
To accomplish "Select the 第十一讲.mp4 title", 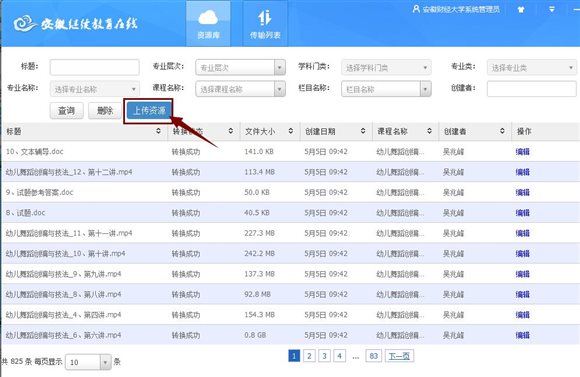I will pyautogui.click(x=69, y=233).
